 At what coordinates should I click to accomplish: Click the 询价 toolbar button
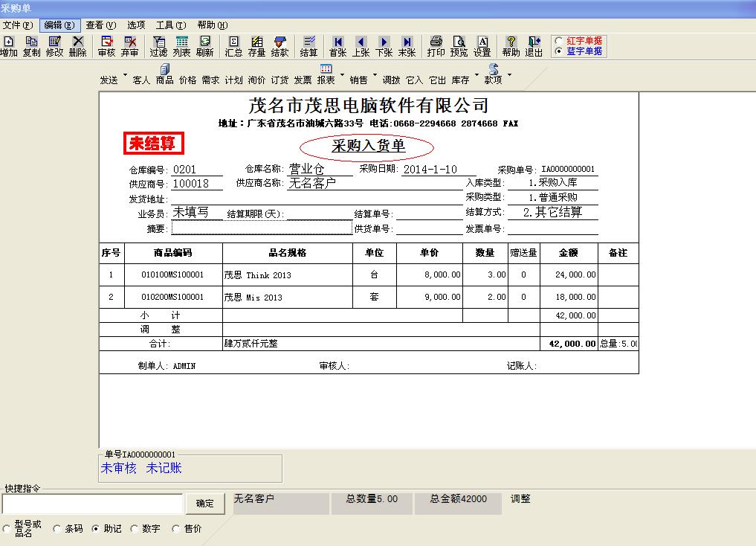coord(257,80)
